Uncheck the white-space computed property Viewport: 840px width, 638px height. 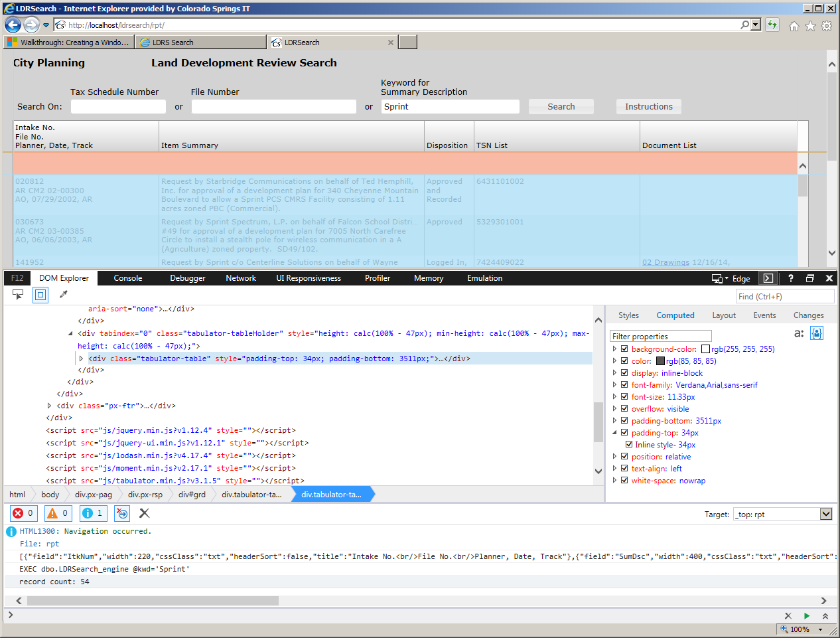point(624,480)
